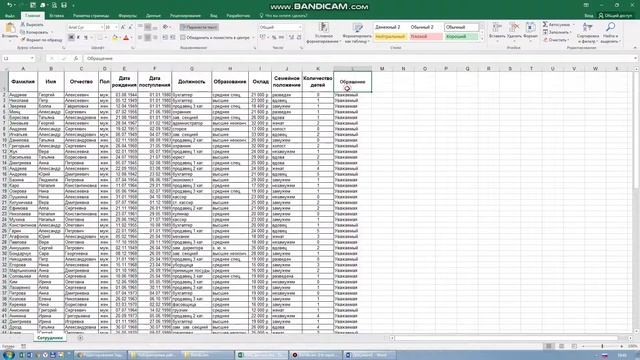
Task: Decrease font size with the small A
Action: [130, 27]
